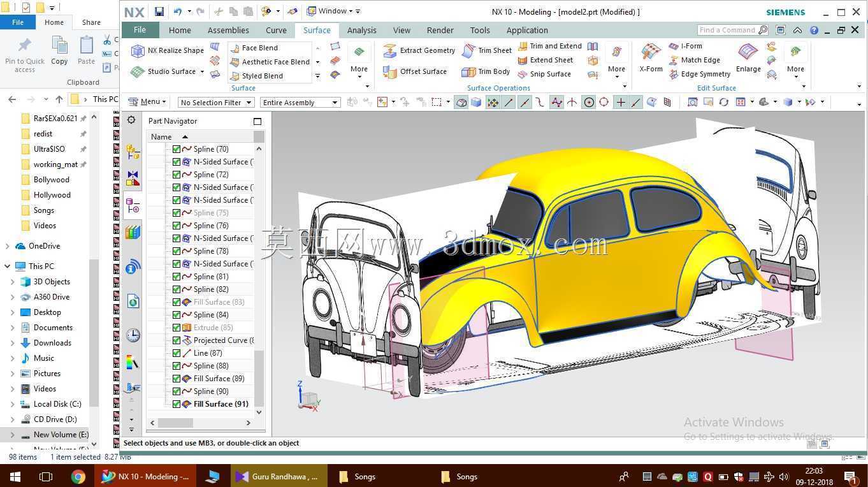This screenshot has width=868, height=487.
Task: Toggle the Spline (75) feature checkbox
Action: [177, 213]
